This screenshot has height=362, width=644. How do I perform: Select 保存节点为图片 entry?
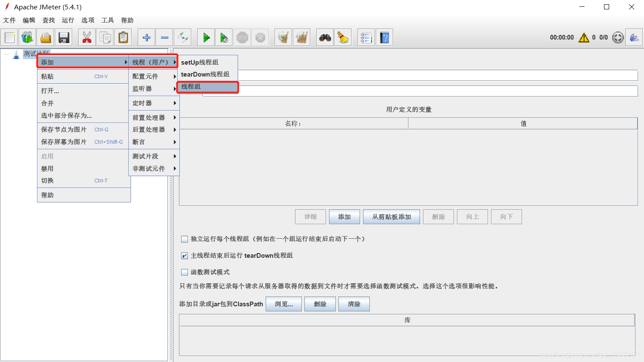(x=84, y=130)
